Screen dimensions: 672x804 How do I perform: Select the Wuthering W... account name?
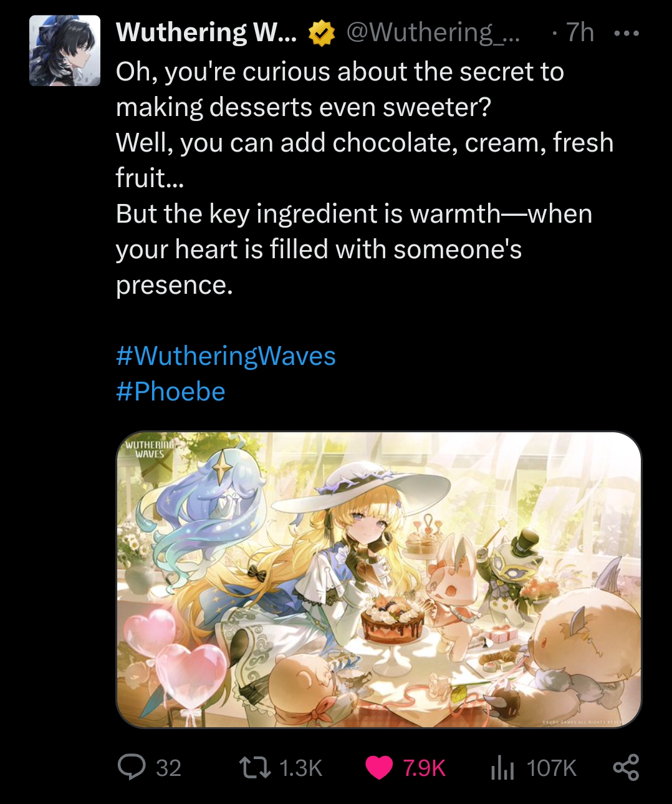click(206, 32)
